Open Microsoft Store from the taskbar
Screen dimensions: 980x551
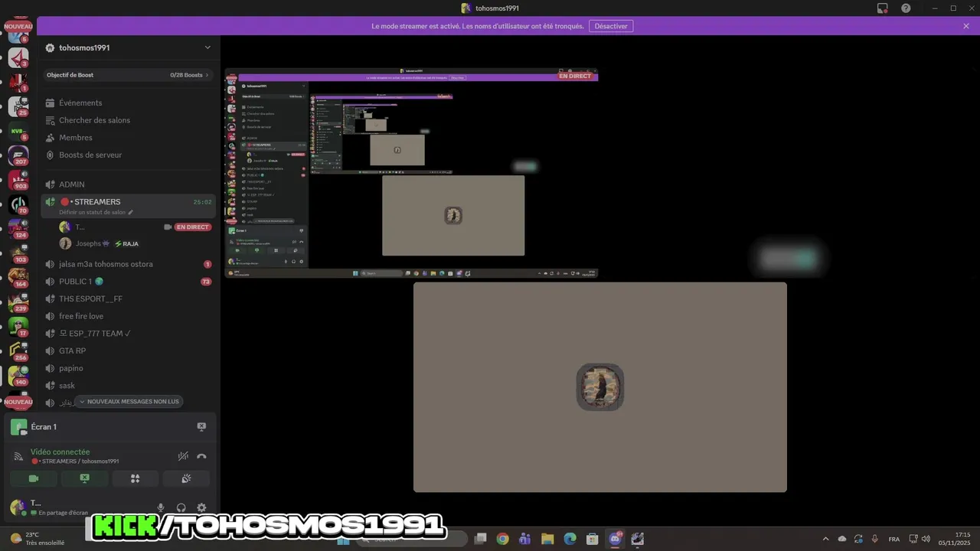coord(592,539)
